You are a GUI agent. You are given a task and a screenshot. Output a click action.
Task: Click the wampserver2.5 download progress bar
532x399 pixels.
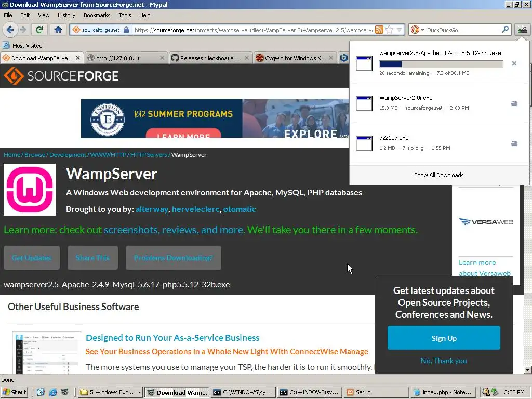coord(441,64)
